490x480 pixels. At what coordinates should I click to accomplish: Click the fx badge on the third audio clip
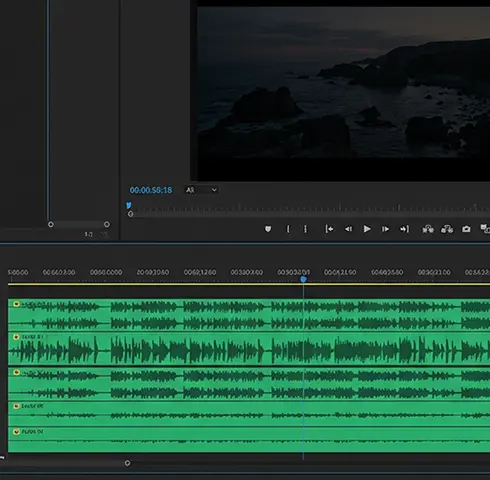pos(16,372)
